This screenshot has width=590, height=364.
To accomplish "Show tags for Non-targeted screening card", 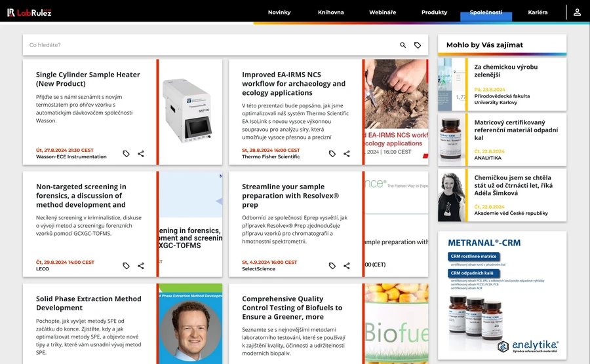I will [x=127, y=266].
